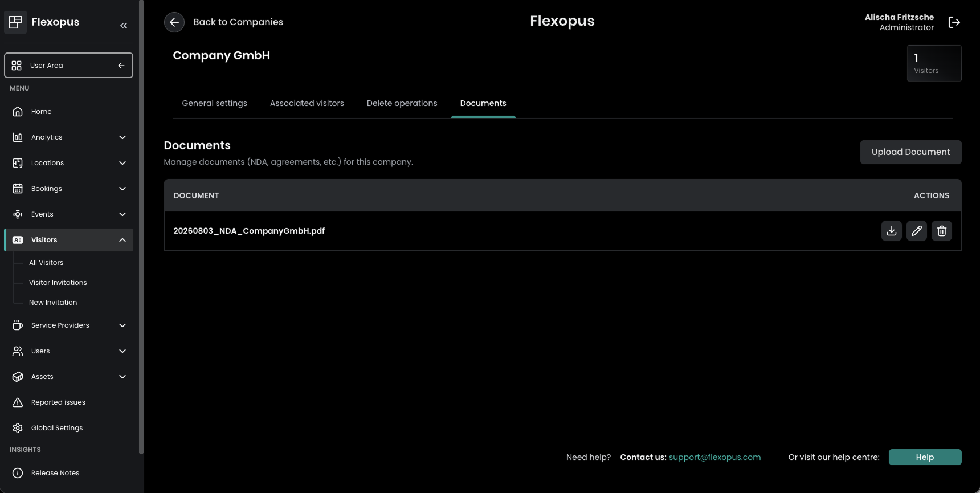Image resolution: width=980 pixels, height=493 pixels.
Task: Click the sidebar vertical scrollbar
Action: pos(141,228)
